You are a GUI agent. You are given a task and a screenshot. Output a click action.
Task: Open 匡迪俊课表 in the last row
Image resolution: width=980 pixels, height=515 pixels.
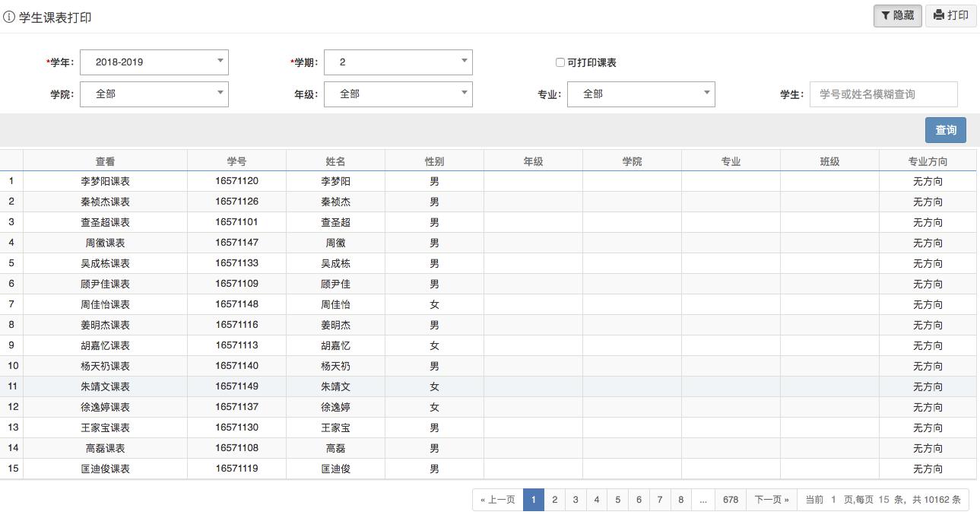pyautogui.click(x=106, y=469)
